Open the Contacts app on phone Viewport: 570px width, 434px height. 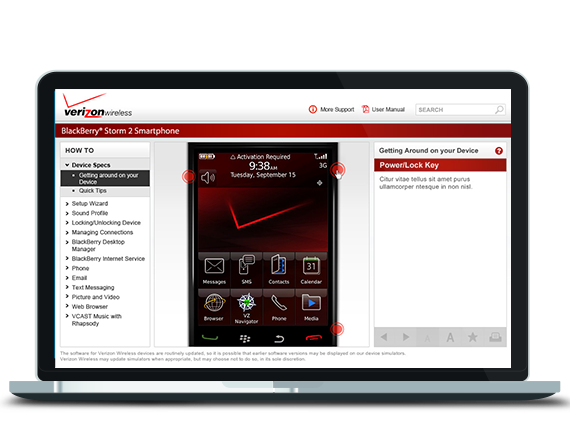[279, 270]
